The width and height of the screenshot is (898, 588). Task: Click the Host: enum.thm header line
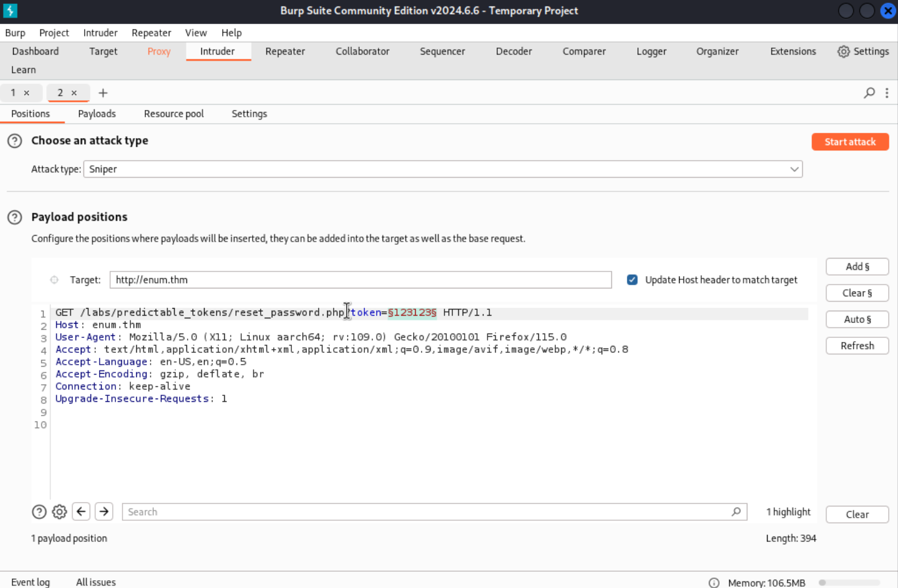coord(98,325)
